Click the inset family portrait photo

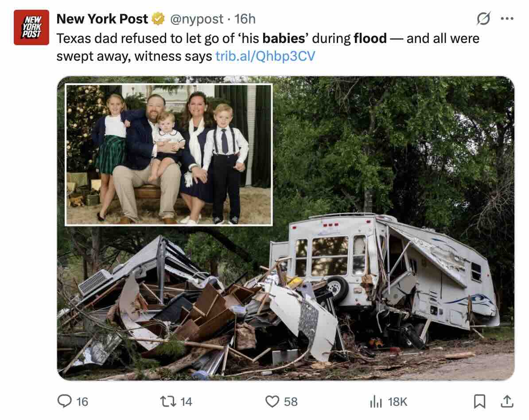tap(168, 154)
